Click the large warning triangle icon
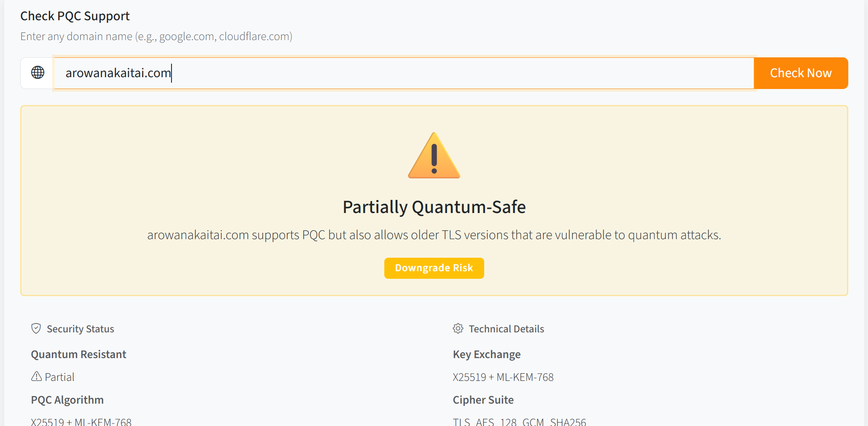Image resolution: width=868 pixels, height=426 pixels. pyautogui.click(x=434, y=156)
